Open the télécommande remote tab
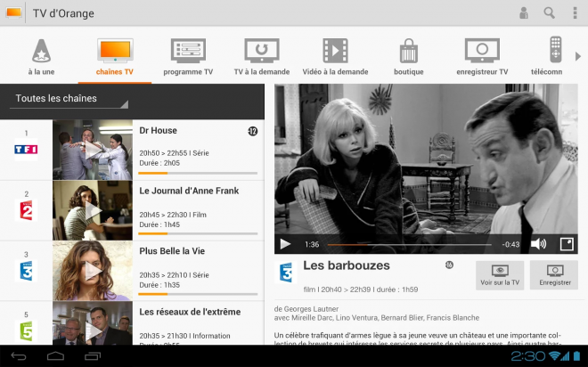The width and height of the screenshot is (588, 367). (x=547, y=57)
